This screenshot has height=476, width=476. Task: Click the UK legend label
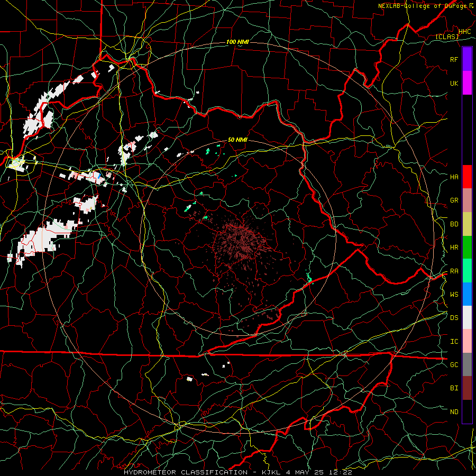[454, 83]
